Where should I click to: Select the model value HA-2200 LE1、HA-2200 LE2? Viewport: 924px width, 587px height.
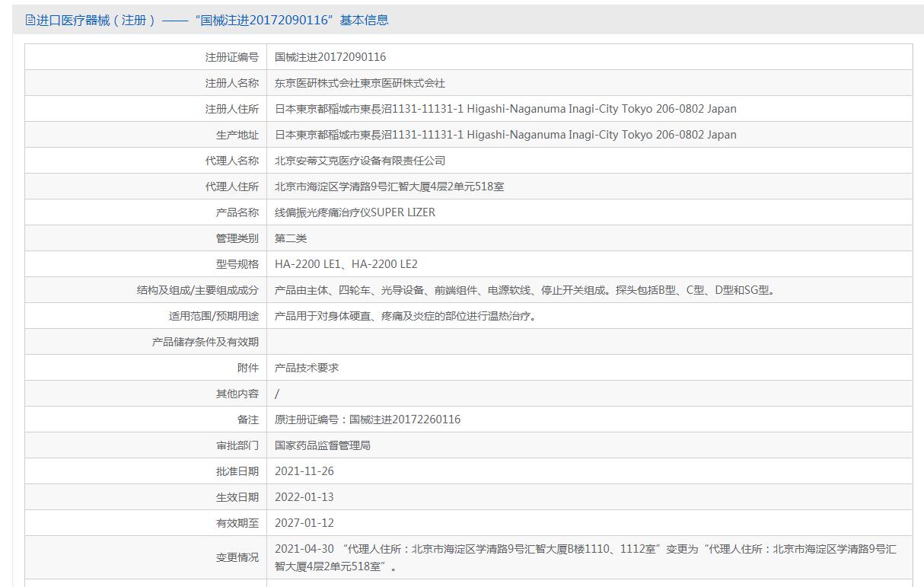click(346, 264)
